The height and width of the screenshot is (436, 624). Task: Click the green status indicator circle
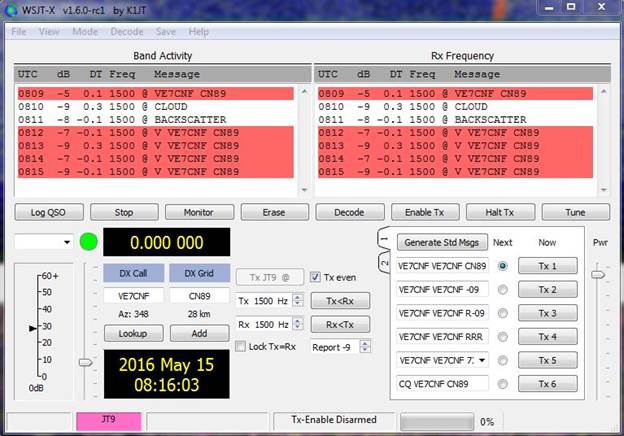tap(88, 242)
